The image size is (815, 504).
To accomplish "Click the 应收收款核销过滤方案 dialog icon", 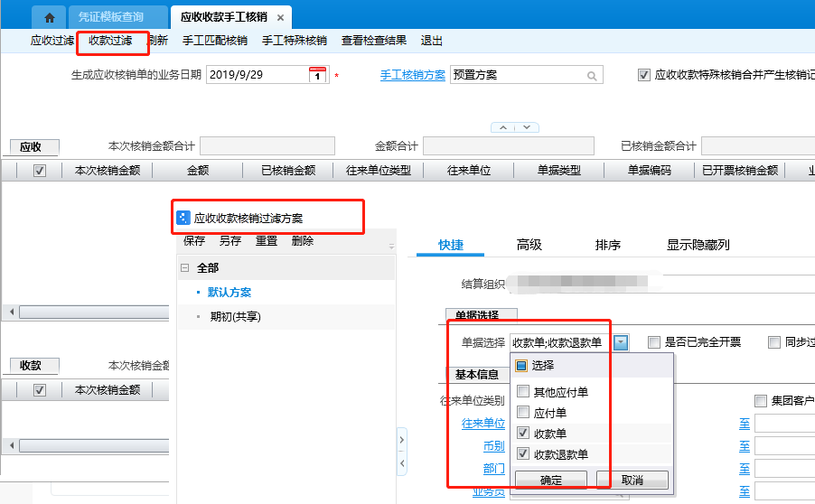I will pyautogui.click(x=183, y=218).
